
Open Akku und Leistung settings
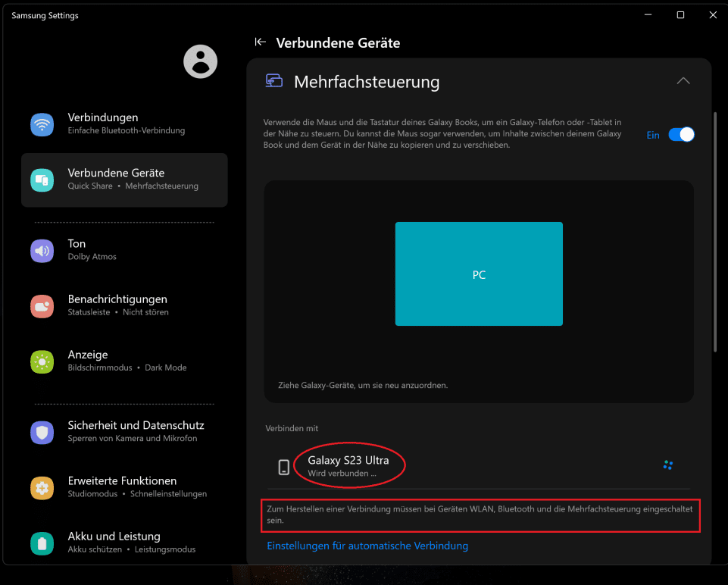point(124,543)
